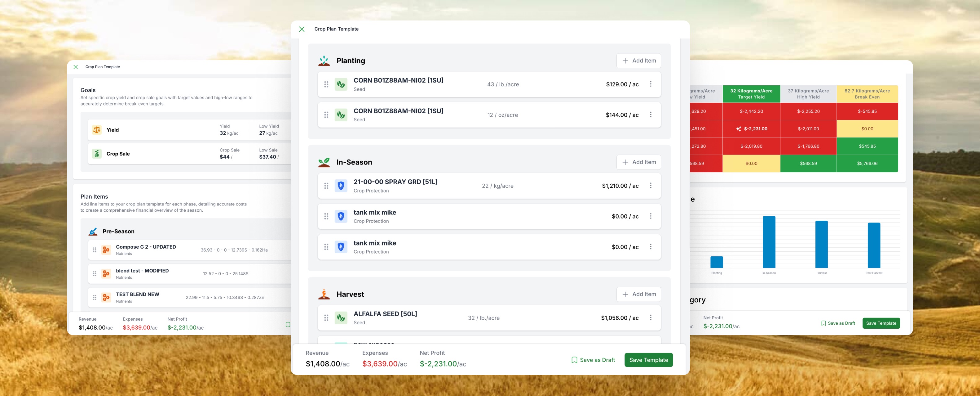The width and height of the screenshot is (980, 396).
Task: Add Item to the Harvest section
Action: [638, 294]
